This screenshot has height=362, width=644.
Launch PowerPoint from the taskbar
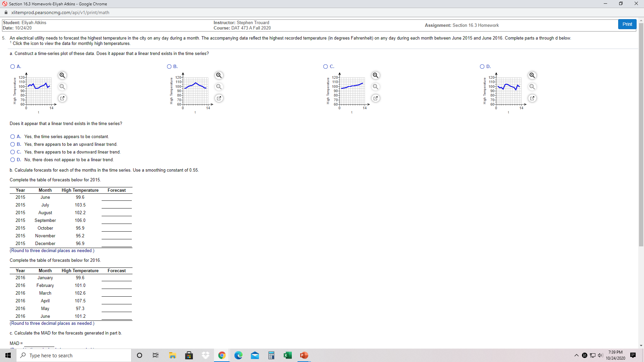point(304,355)
